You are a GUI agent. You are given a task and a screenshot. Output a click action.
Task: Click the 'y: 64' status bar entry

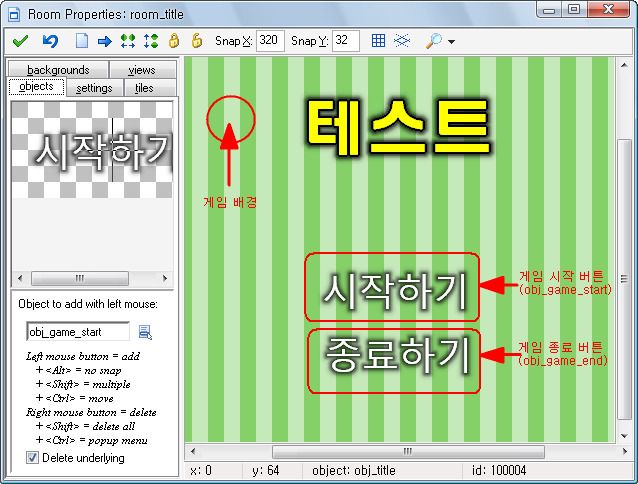266,471
